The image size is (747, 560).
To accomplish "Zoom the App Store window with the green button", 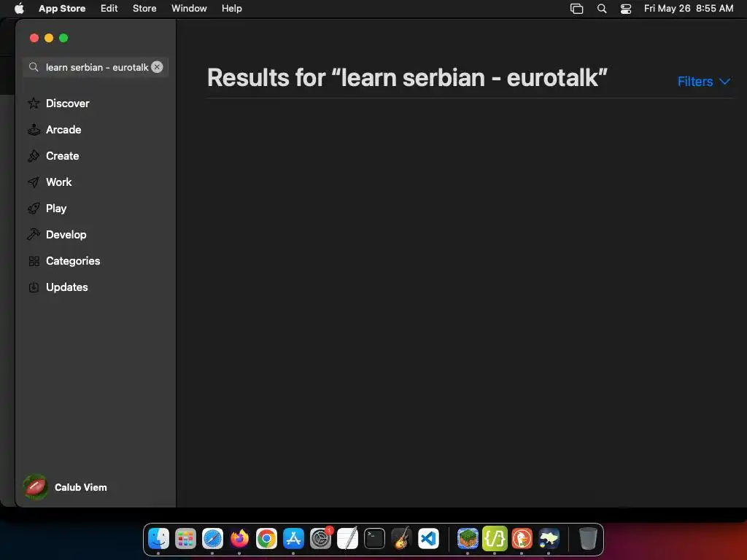I will (x=63, y=38).
